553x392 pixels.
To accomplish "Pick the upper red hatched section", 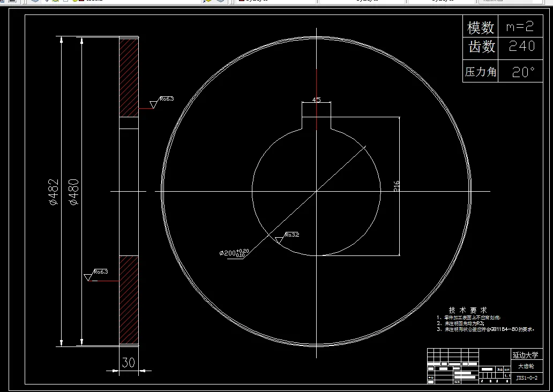I will pos(129,78).
